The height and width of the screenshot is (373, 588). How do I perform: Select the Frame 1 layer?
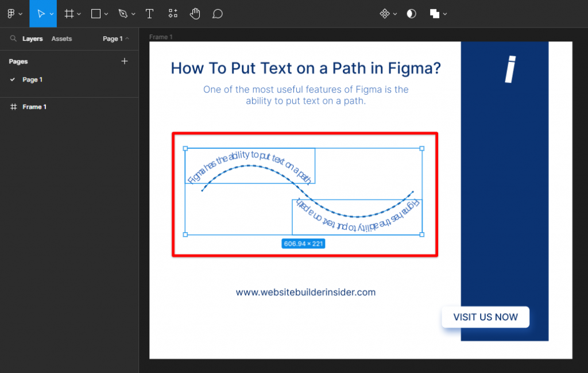34,107
